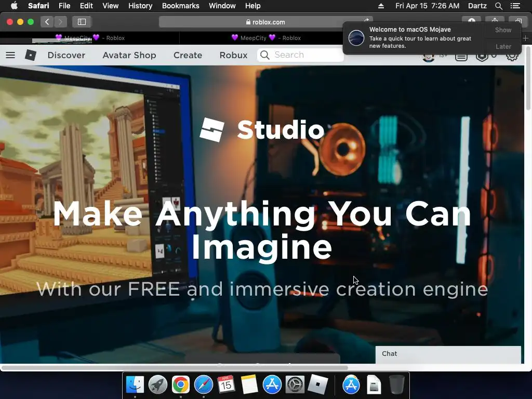Click the Roblox logo home icon
532x399 pixels.
pyautogui.click(x=31, y=55)
